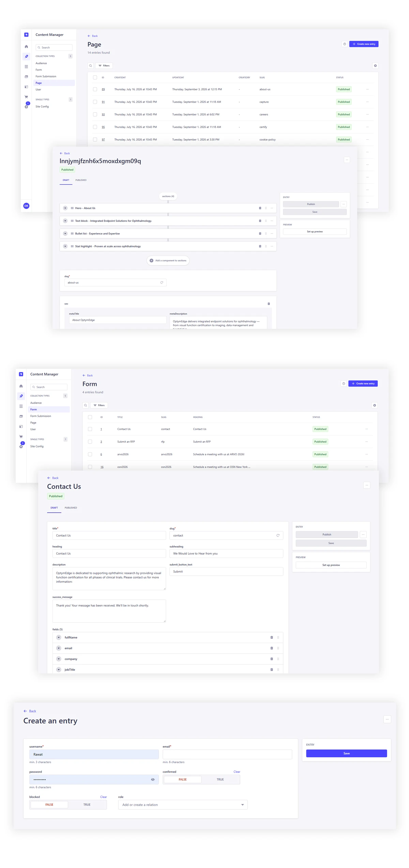
Task: Click DR user avatar in Page sidebar
Action: [x=26, y=206]
